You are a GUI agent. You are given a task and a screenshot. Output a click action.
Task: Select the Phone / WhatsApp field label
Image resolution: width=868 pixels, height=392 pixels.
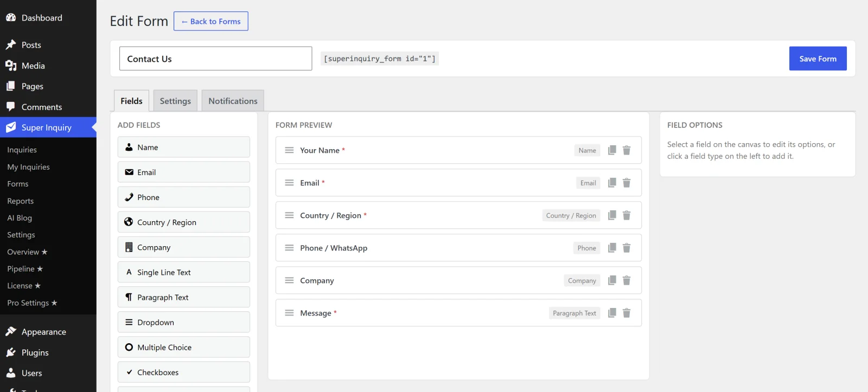334,248
